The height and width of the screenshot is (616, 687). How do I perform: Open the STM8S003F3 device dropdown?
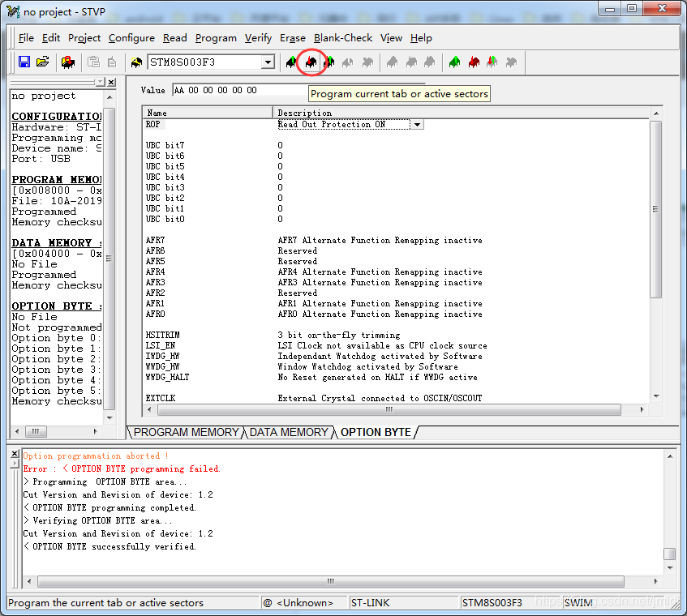click(x=268, y=62)
